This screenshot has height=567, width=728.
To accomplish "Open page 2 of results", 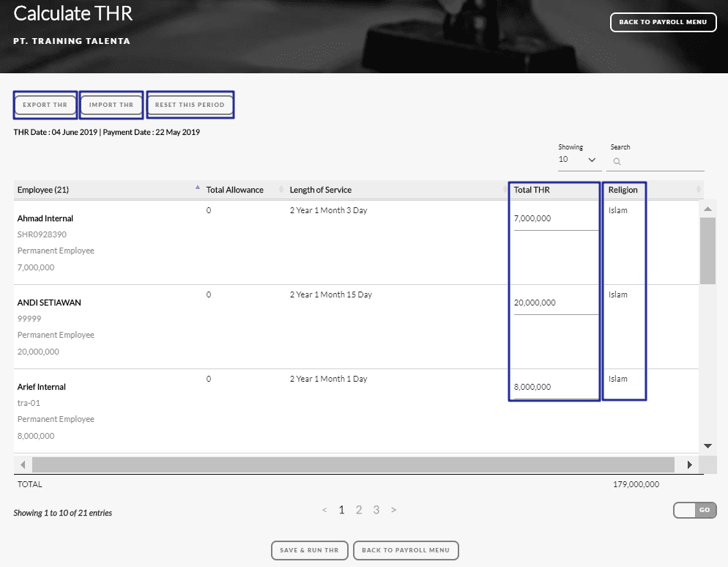I will click(x=359, y=510).
